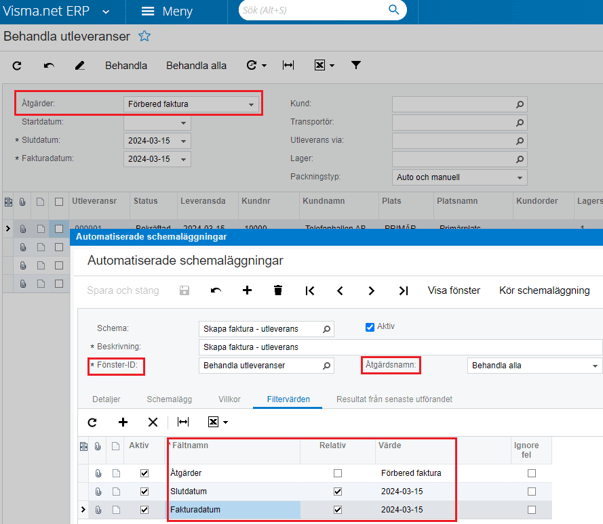Click search magnifier in Schema field

326,328
